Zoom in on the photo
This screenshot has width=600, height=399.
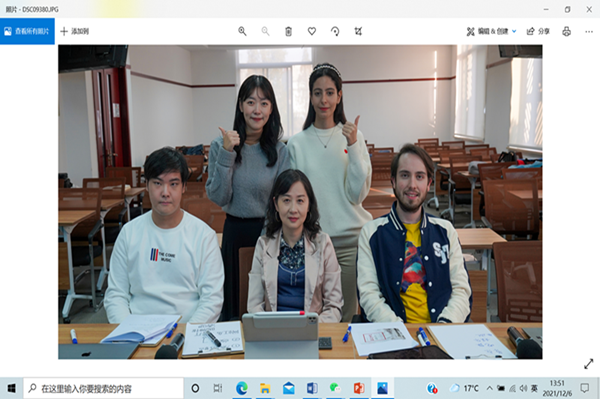pos(242,31)
